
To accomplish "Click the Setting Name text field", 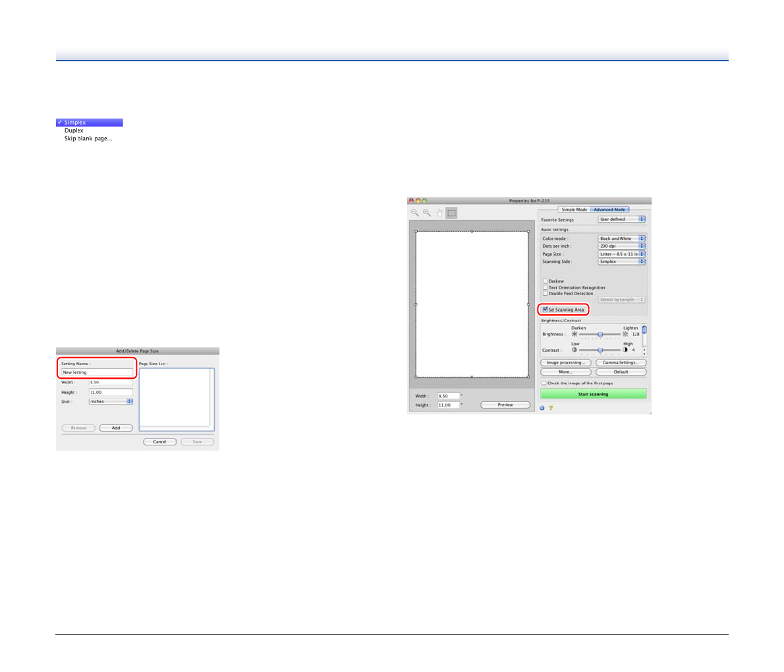I will [97, 372].
